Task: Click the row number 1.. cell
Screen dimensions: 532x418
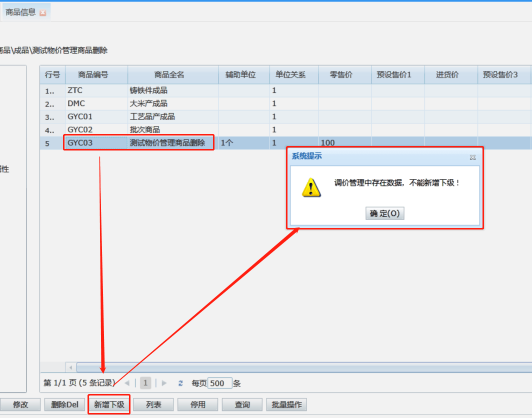Action: pos(52,91)
